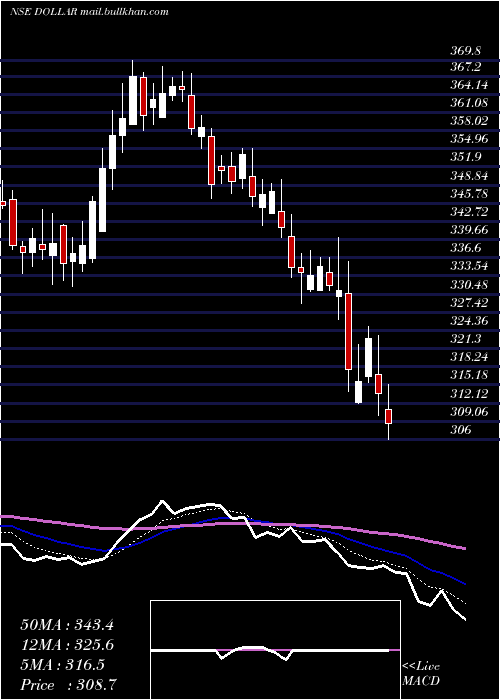
Task: Select the 330.48 price axis label
Action: [x=469, y=285]
